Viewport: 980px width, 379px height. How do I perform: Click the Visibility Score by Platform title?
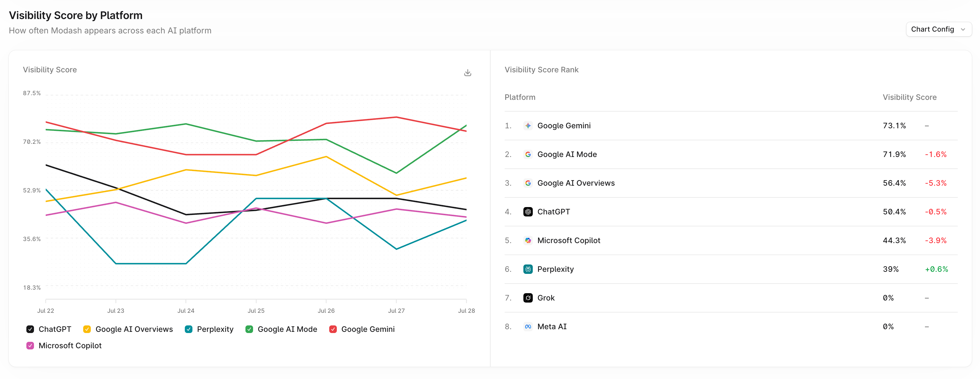[x=76, y=16]
